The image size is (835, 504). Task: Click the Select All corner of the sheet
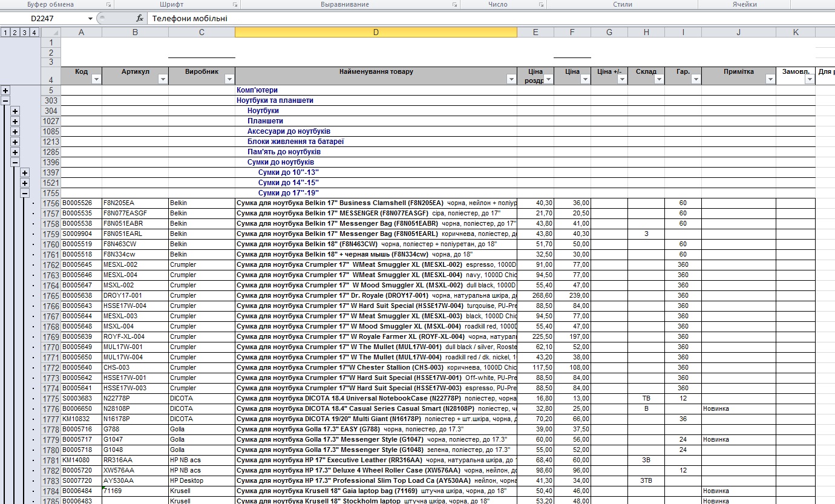(51, 32)
